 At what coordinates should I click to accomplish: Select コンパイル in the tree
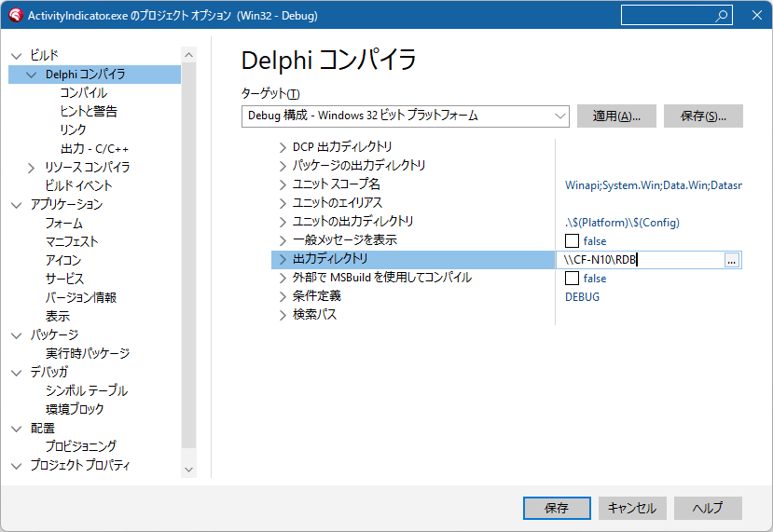(83, 92)
